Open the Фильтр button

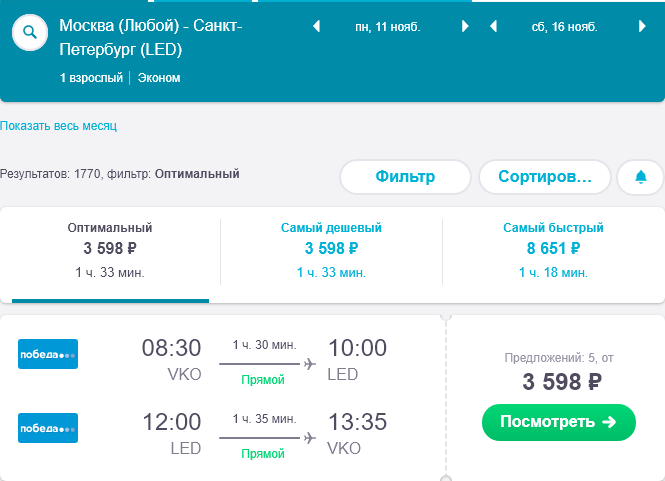pos(405,177)
